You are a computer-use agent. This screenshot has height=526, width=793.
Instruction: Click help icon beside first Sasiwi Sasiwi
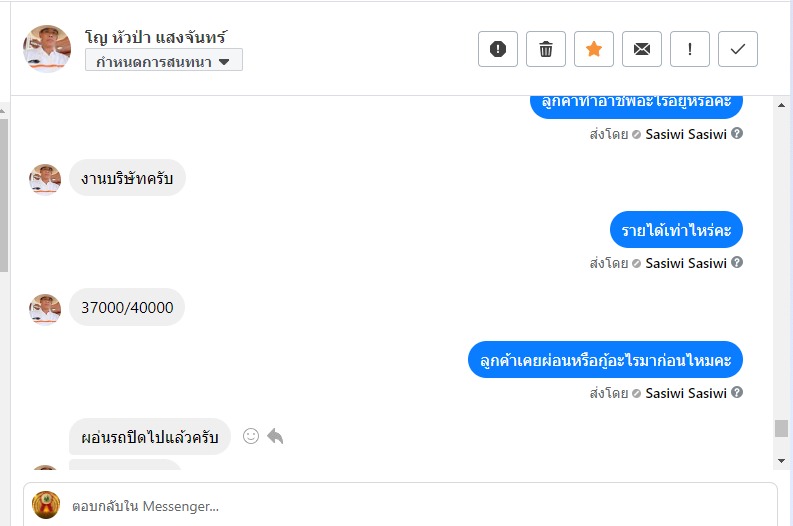(737, 134)
